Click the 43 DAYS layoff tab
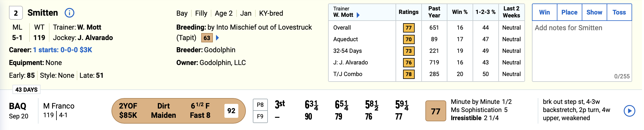644x130 pixels. coord(26,90)
